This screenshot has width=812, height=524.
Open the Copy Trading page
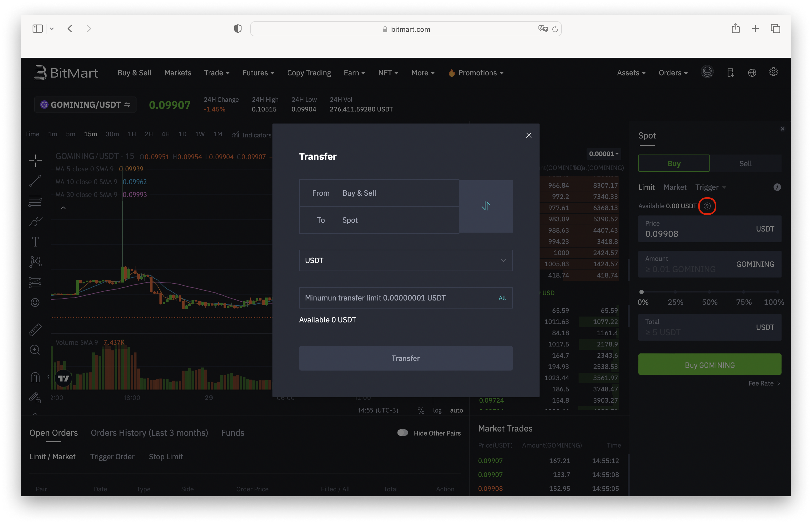[x=309, y=73]
